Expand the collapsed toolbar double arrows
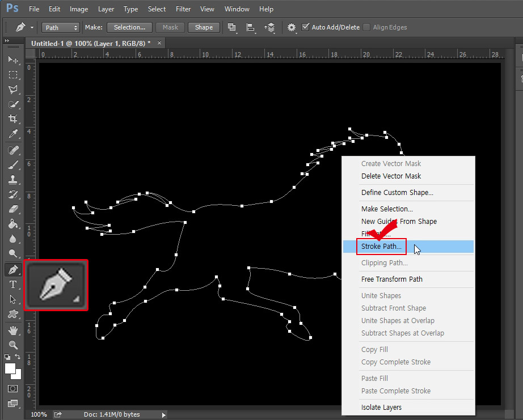 (7, 40)
